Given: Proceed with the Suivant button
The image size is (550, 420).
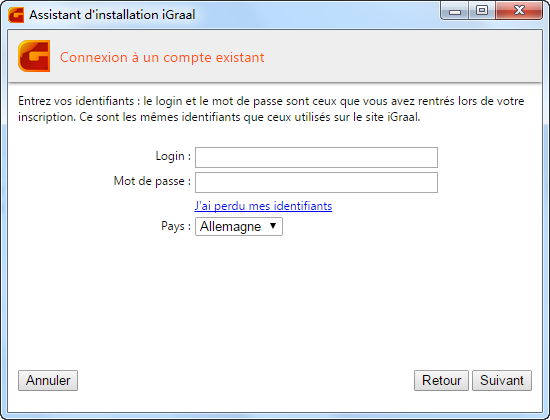Looking at the screenshot, I should [502, 380].
